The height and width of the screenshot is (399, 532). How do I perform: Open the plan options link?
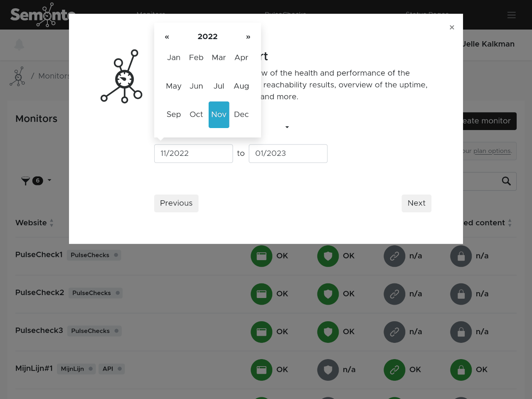pos(492,151)
